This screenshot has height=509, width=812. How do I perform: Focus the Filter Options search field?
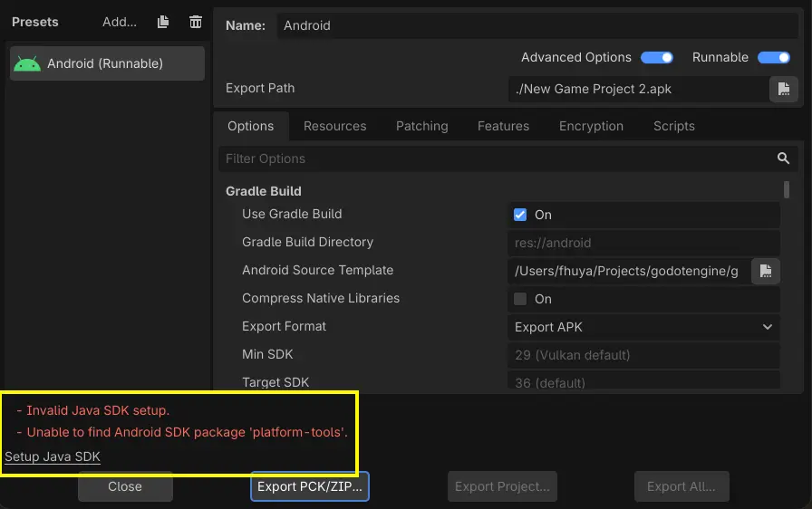[507, 158]
